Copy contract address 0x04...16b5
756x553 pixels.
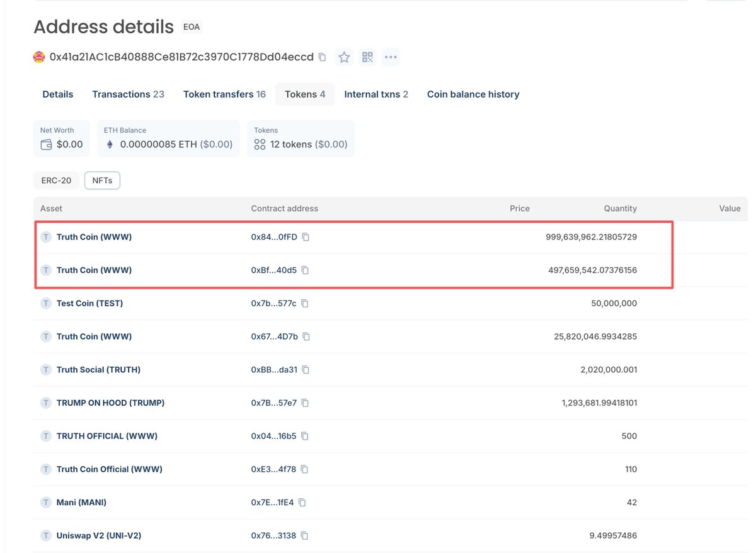(x=305, y=436)
